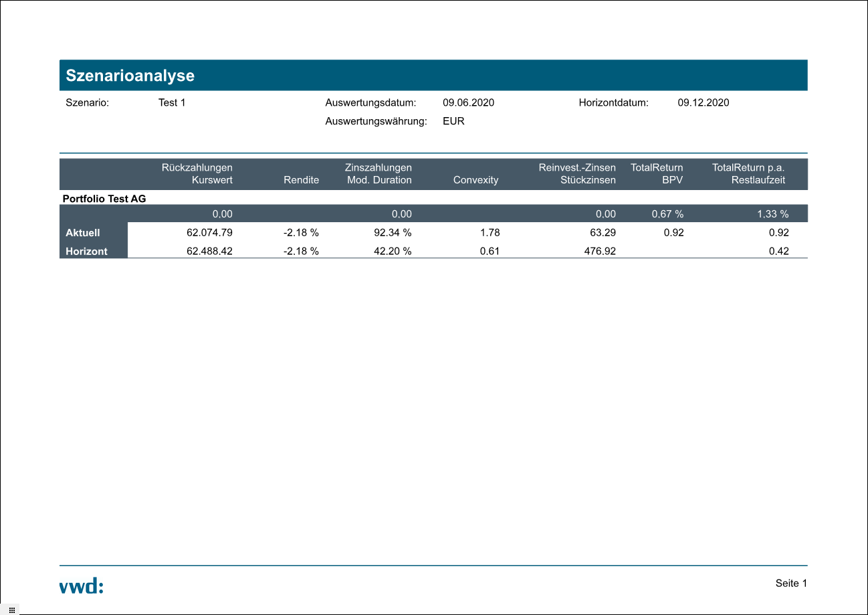This screenshot has height=615, width=868.
Task: Click the TotalReturn value 0.67 %
Action: tap(667, 214)
